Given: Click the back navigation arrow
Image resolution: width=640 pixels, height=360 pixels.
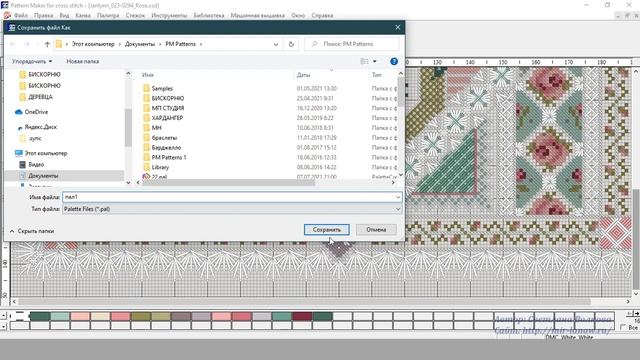Looking at the screenshot, I should 13,44.
